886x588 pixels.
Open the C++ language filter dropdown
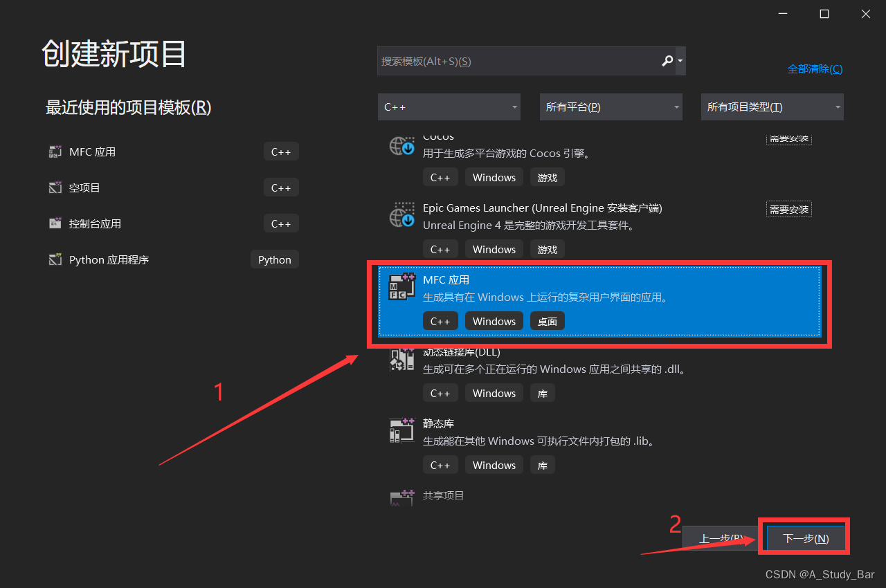pos(450,107)
